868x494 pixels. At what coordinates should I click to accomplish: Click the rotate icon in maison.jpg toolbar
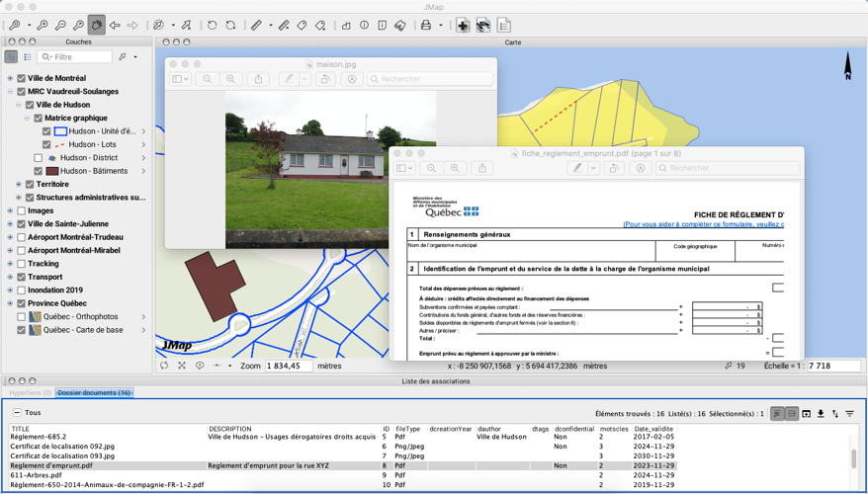(x=325, y=79)
